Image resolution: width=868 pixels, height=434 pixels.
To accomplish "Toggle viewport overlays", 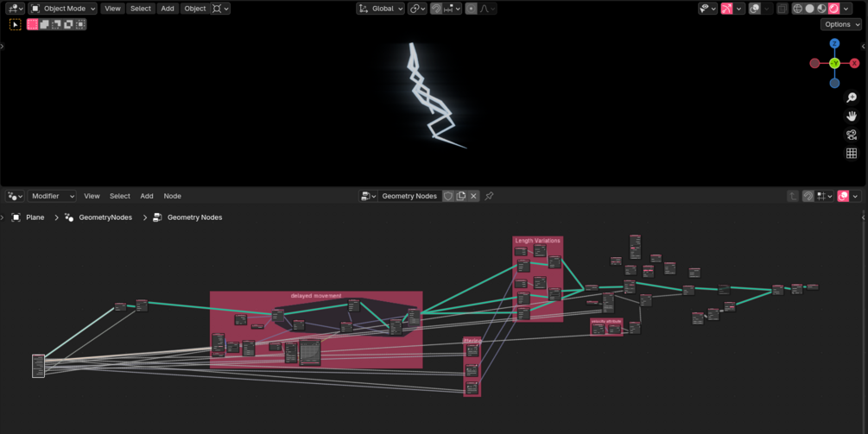I will 755,9.
